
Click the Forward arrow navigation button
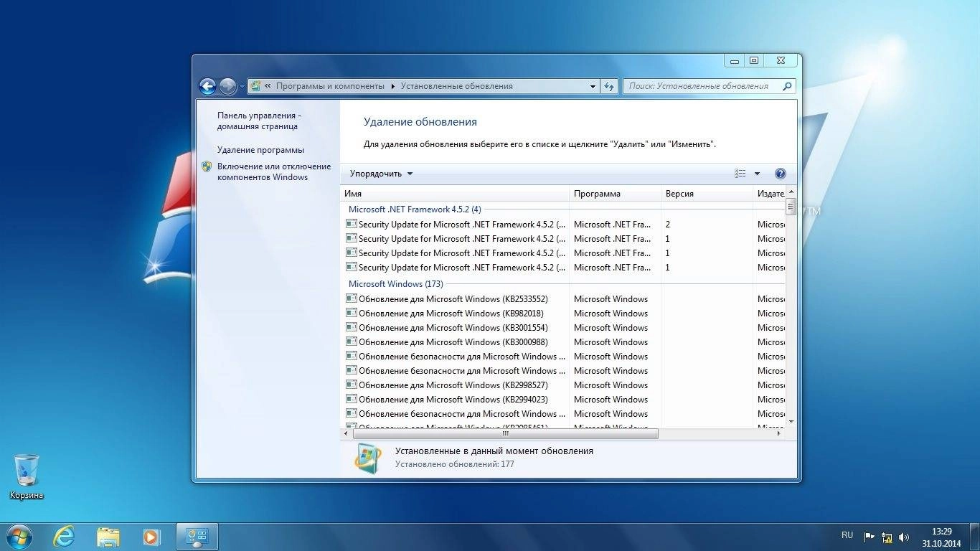(x=227, y=87)
